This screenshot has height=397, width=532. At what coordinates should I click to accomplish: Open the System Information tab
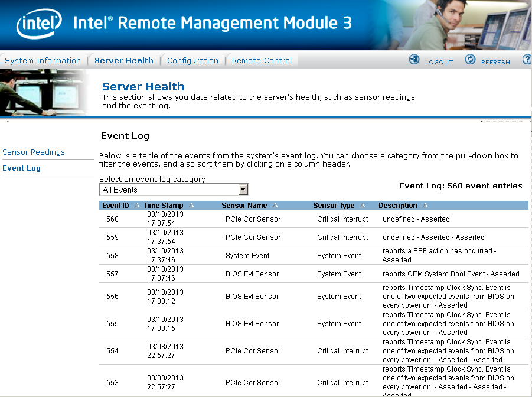(43, 60)
